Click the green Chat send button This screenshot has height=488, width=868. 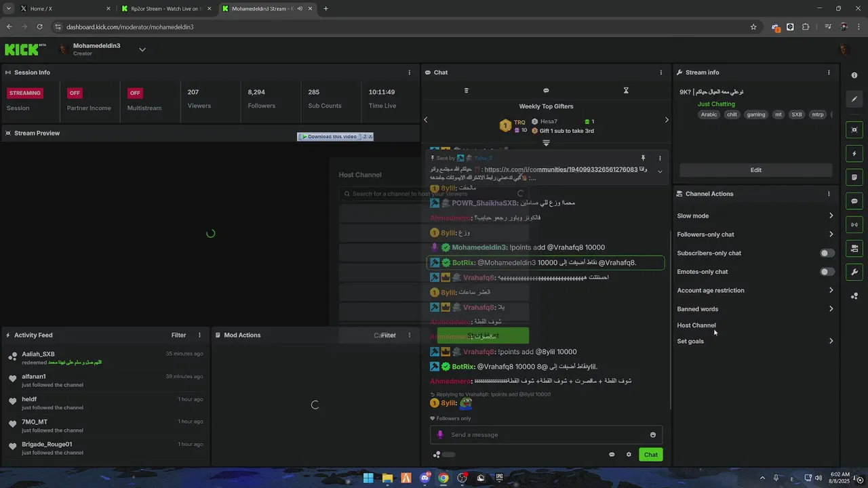pos(651,455)
